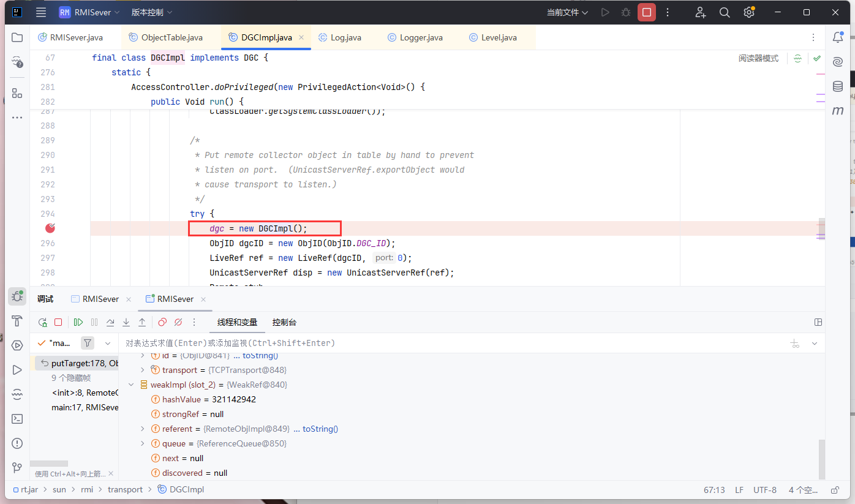Image resolution: width=855 pixels, height=504 pixels.
Task: Click the Resume Program debug icon
Action: 78,322
